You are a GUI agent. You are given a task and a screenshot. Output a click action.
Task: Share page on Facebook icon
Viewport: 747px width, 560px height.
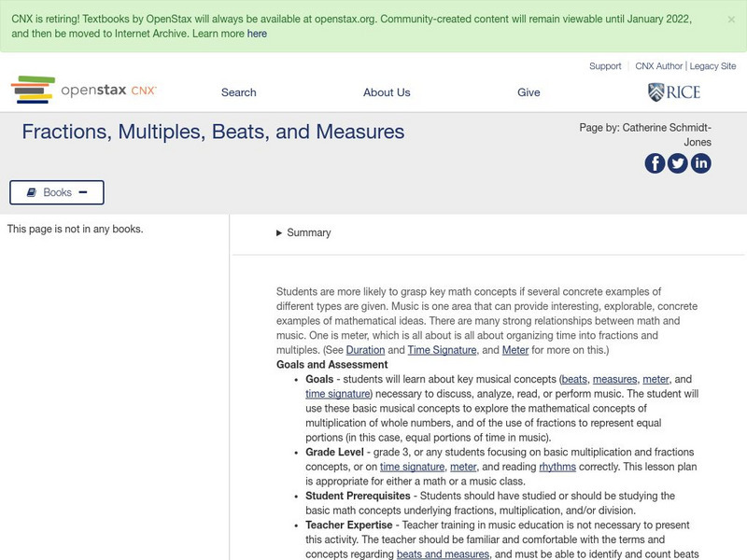[x=655, y=163]
